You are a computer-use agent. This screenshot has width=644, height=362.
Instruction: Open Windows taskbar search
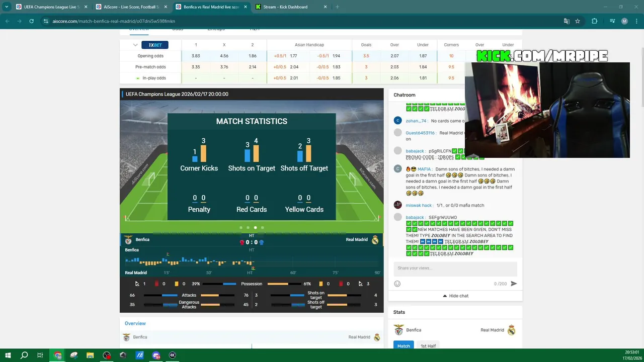(24, 355)
